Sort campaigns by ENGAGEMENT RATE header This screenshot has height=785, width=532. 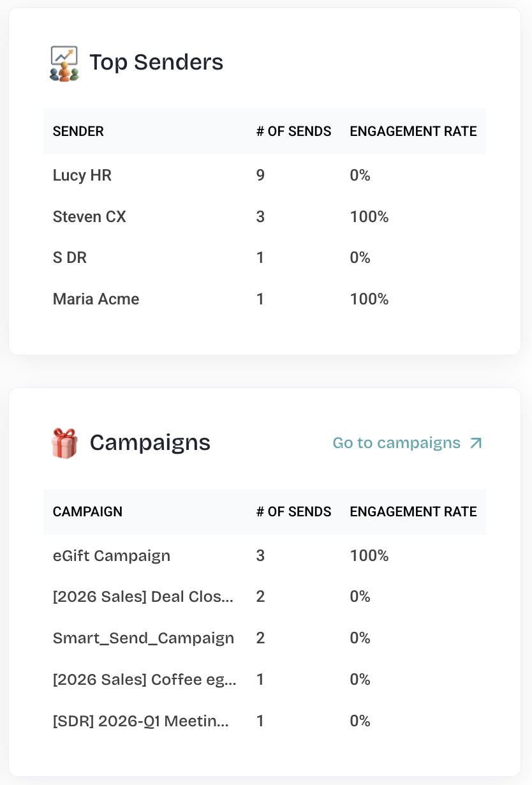point(413,512)
